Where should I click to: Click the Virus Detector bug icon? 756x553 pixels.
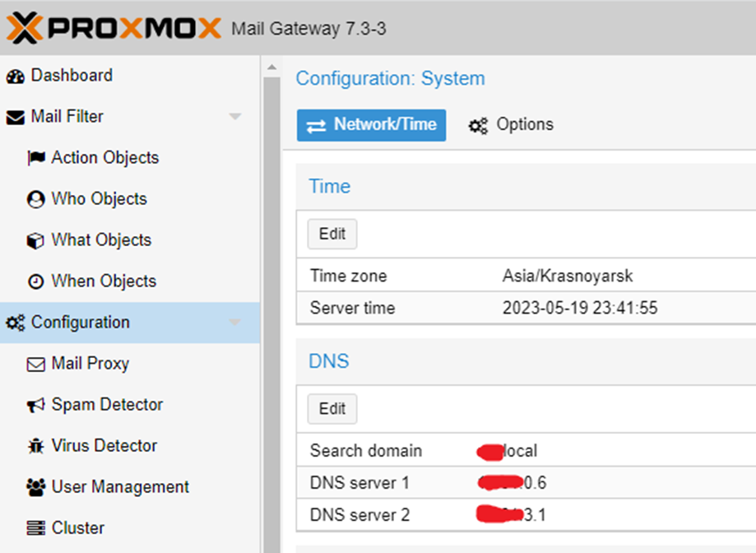[x=35, y=446]
